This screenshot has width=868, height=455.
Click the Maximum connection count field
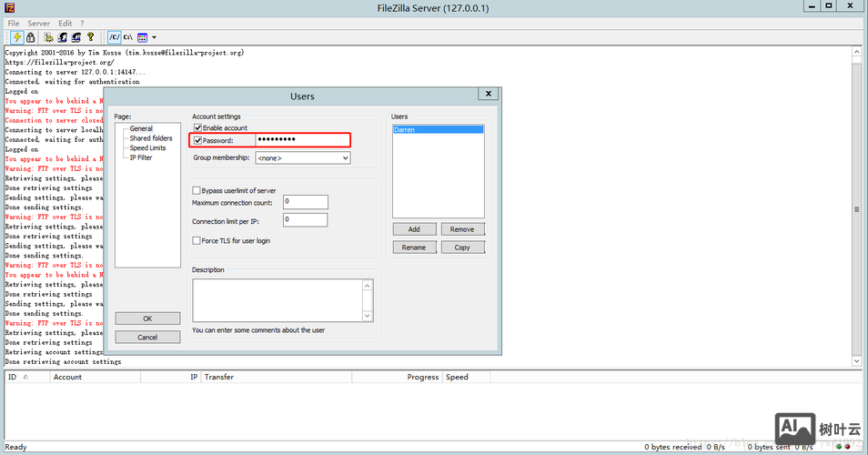(305, 202)
